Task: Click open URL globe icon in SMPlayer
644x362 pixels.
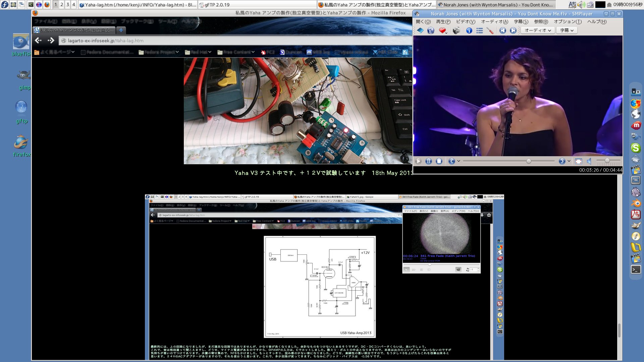Action: (431, 31)
